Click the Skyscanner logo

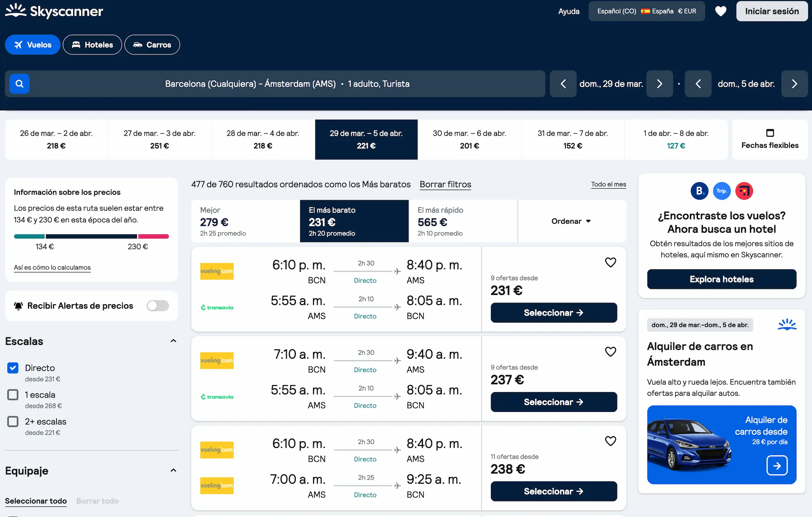[x=54, y=11]
